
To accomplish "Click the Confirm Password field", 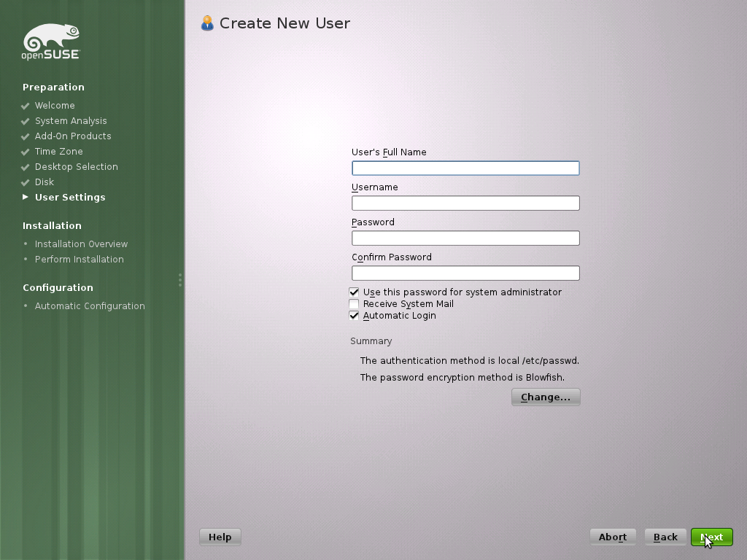I will 465,273.
